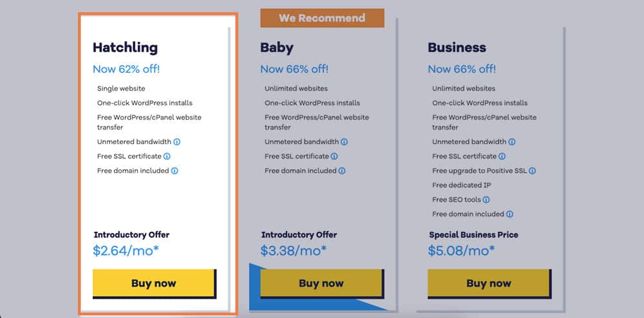This screenshot has width=644, height=318.
Task: Click the Hatchling $2.64/mo price
Action: click(126, 250)
